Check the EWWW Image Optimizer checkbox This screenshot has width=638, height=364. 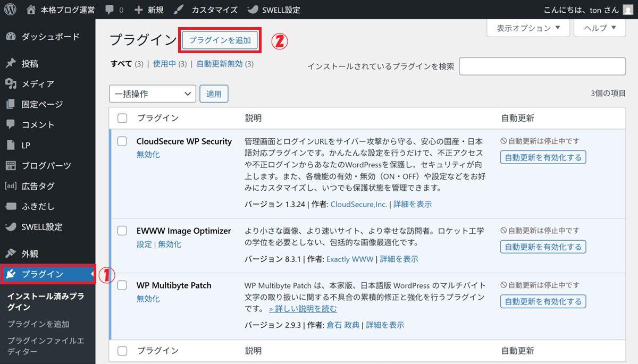tap(122, 231)
